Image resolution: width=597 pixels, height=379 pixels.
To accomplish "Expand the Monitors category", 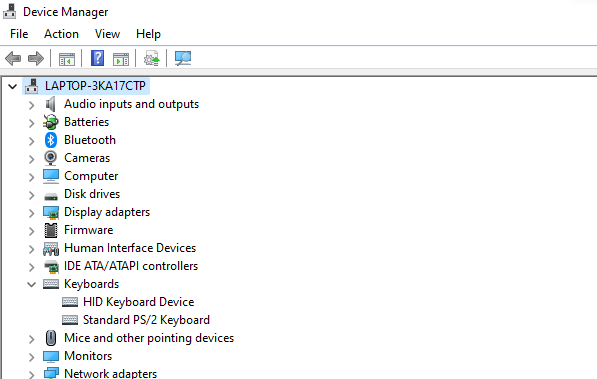I will click(x=32, y=357).
